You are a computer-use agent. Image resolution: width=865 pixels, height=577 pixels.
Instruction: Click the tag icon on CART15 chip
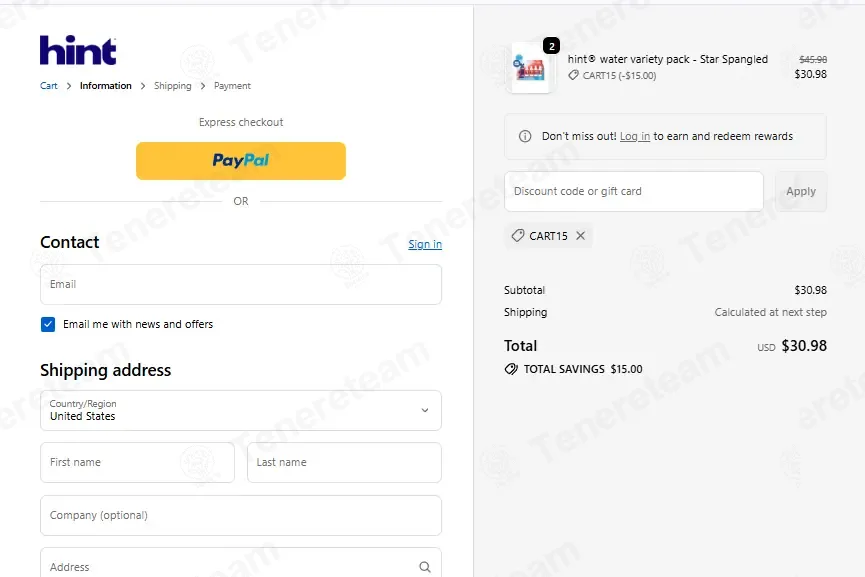coord(517,236)
